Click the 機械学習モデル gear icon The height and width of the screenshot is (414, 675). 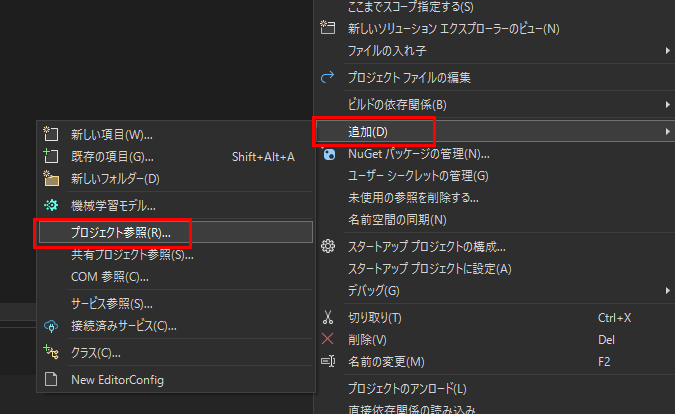(x=51, y=205)
